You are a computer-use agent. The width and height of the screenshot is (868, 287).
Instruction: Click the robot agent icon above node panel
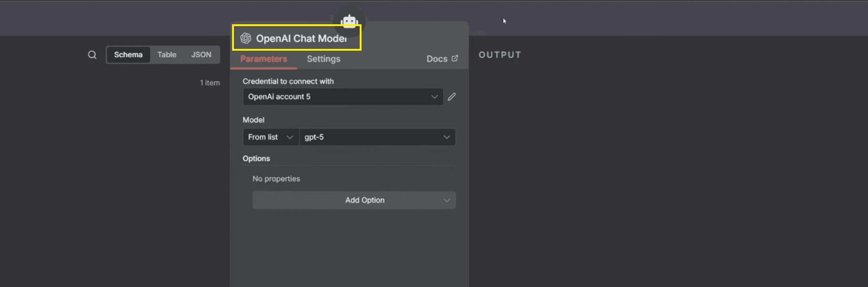[x=349, y=21]
